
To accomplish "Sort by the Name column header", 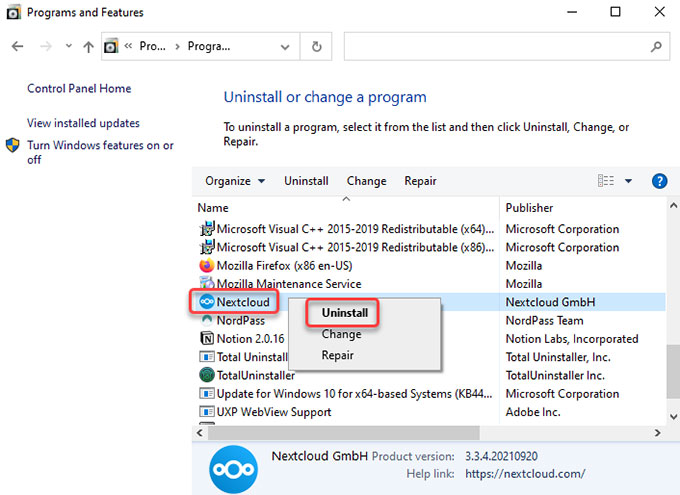I will click(x=213, y=208).
